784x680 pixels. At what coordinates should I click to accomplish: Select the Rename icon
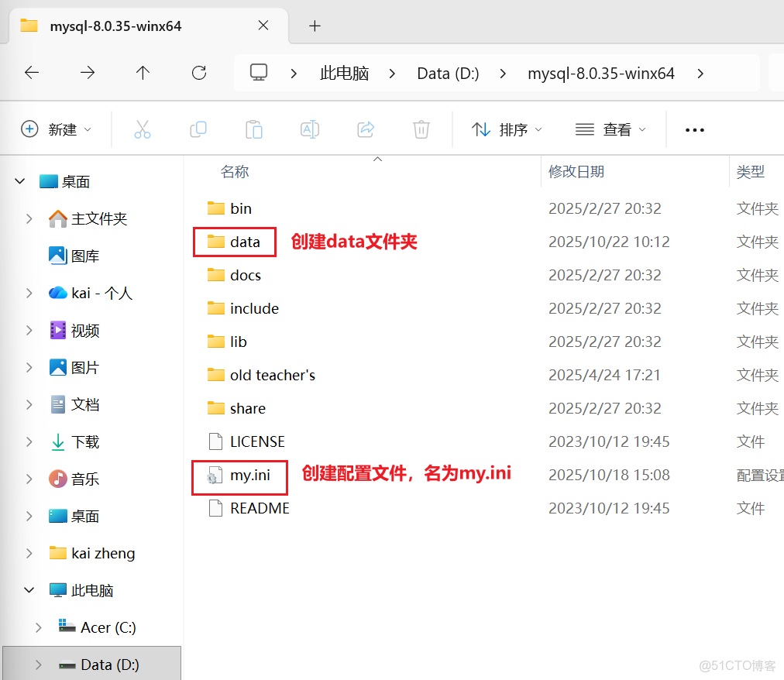point(309,129)
